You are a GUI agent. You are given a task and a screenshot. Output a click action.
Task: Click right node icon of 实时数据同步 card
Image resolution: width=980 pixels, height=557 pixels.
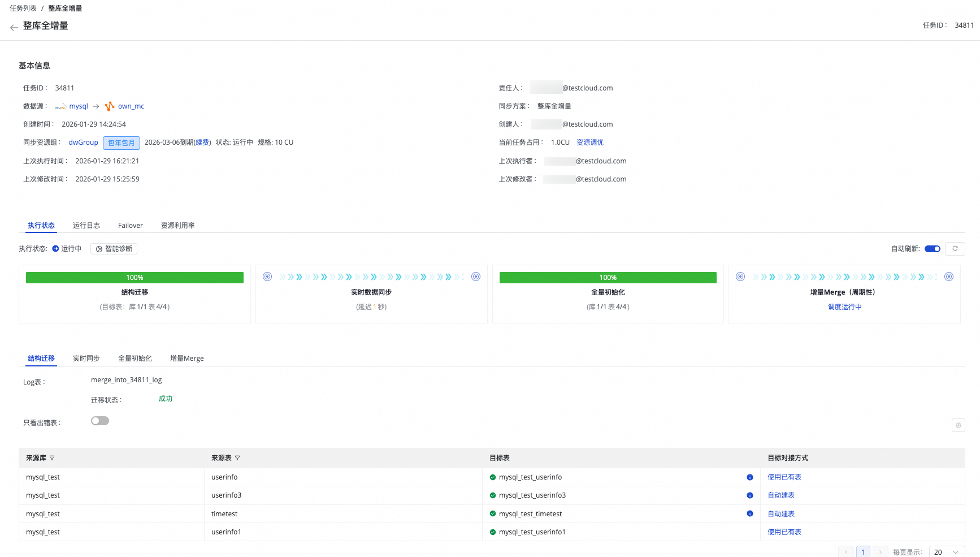pos(476,277)
